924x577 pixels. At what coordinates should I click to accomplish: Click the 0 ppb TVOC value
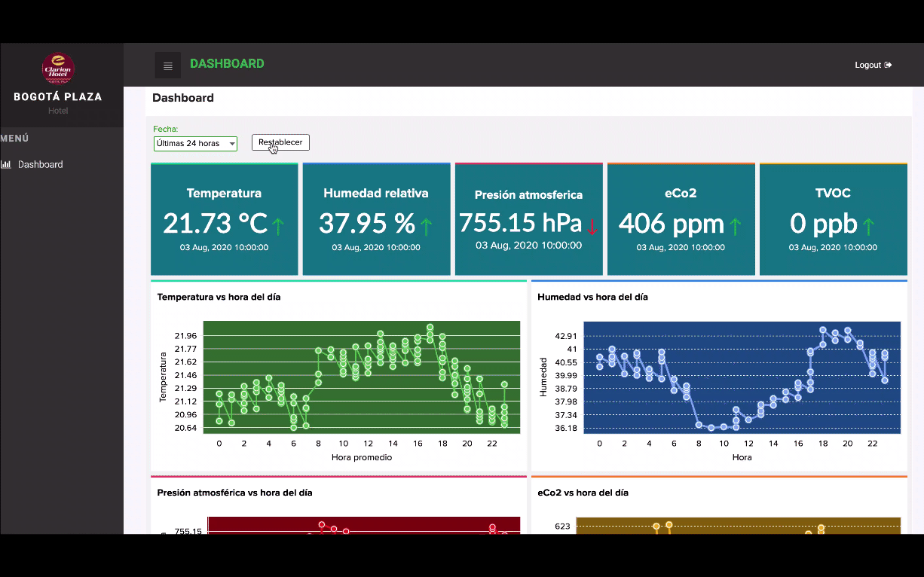pos(824,224)
